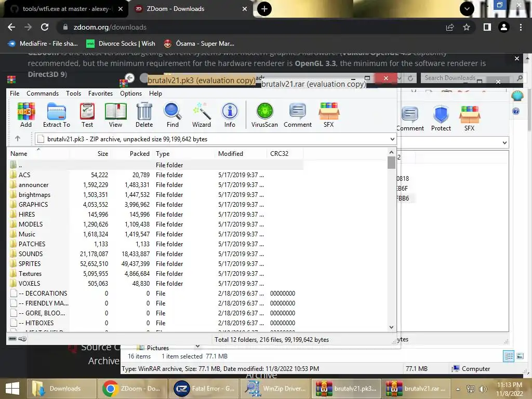The image size is (532, 399).
Task: Switch to details view in Explorer
Action: tap(509, 356)
